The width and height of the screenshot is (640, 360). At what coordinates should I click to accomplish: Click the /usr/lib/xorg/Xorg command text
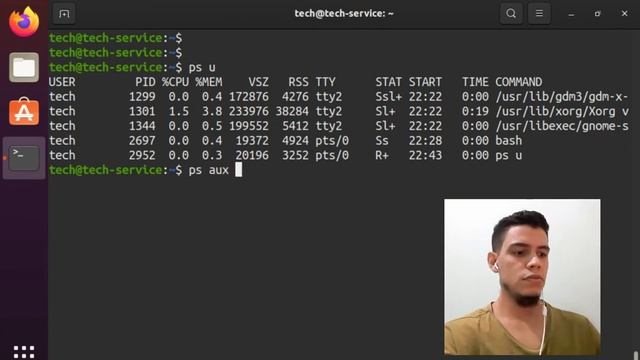555,111
